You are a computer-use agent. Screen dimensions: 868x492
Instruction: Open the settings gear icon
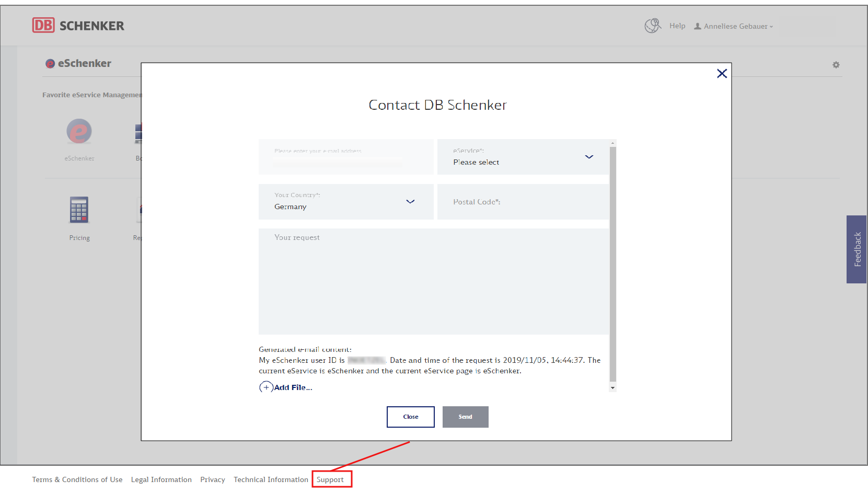[836, 65]
